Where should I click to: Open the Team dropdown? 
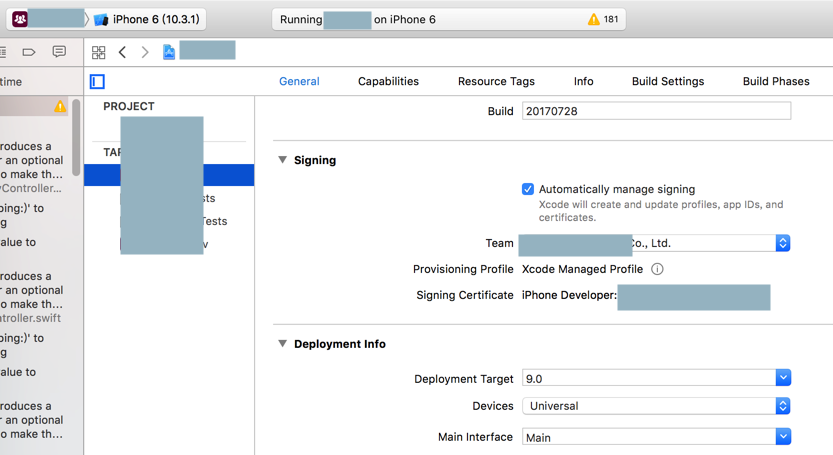pos(782,243)
